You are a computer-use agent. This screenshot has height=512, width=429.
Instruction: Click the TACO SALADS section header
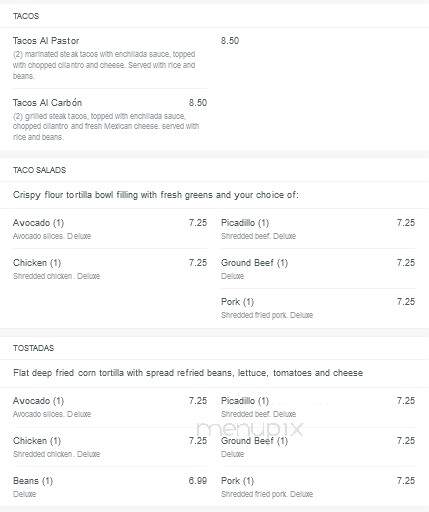pos(39,170)
